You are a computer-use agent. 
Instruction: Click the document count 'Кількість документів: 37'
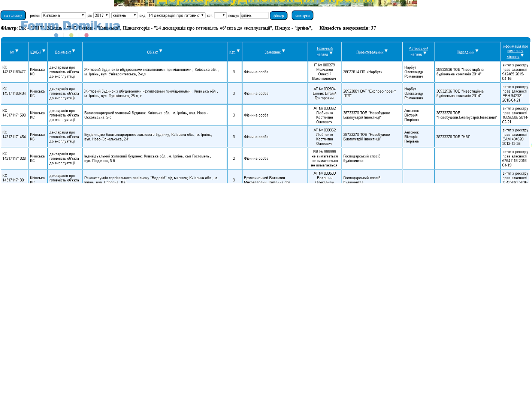(348, 28)
